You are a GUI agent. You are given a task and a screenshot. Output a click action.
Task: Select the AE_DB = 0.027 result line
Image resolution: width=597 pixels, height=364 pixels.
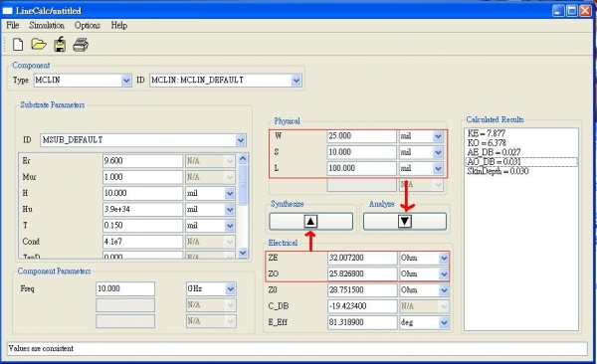coord(494,152)
